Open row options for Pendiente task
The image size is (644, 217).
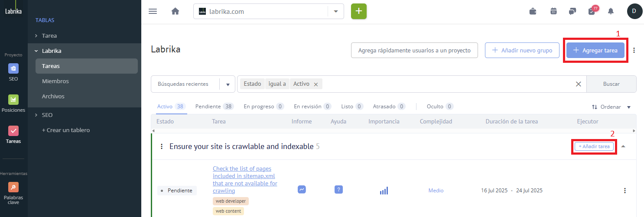click(624, 190)
